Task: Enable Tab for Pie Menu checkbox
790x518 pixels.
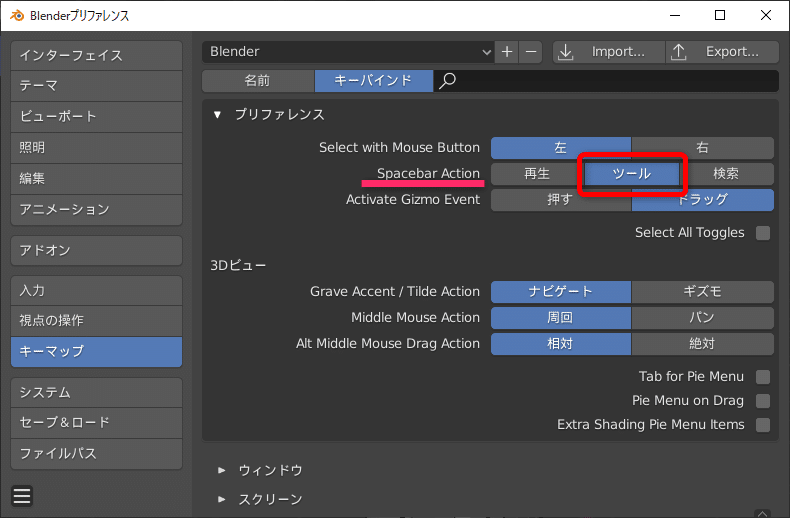Action: point(763,377)
